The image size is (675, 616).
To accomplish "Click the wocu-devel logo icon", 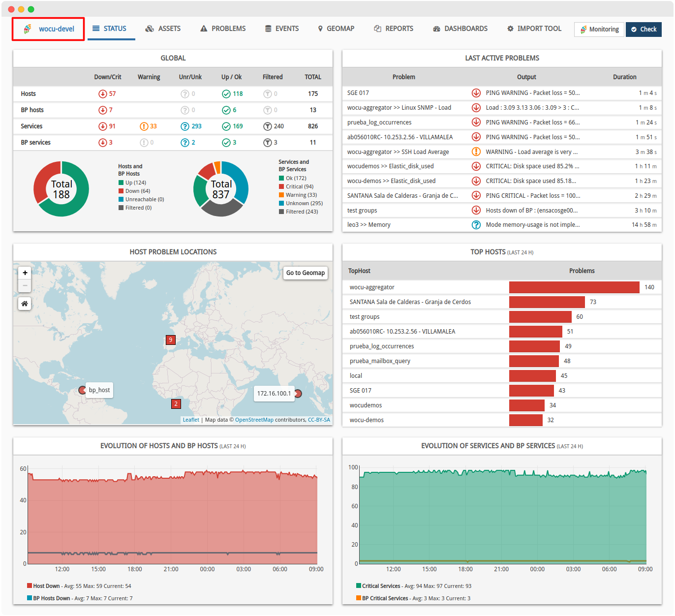I will pyautogui.click(x=28, y=29).
